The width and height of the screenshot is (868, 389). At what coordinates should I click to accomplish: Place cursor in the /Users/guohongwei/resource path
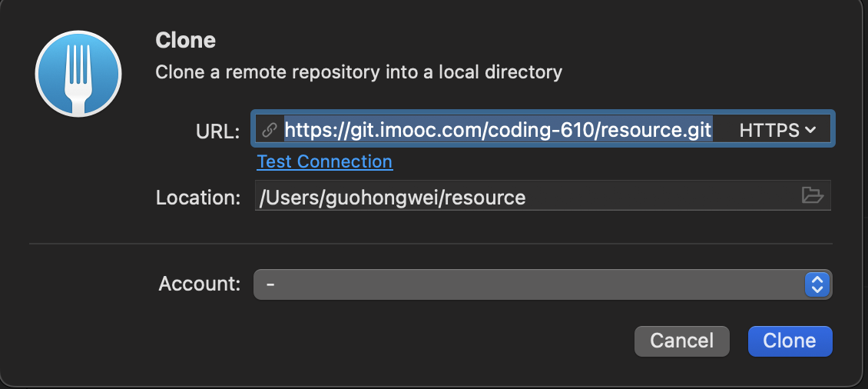point(392,198)
